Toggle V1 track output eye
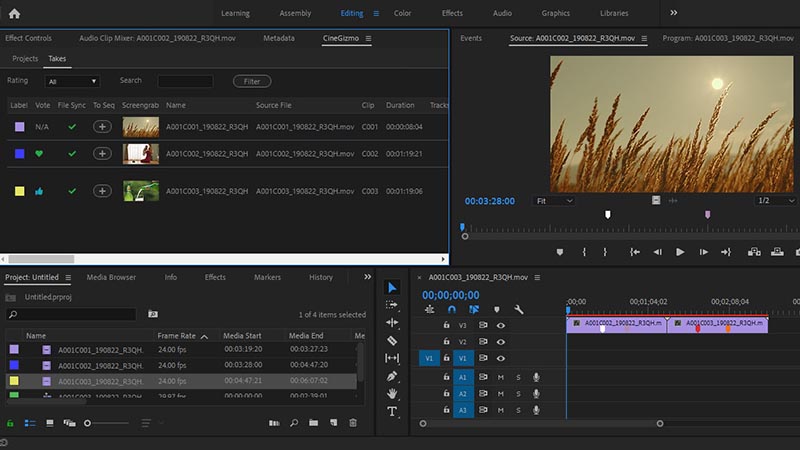The image size is (800, 450). [x=501, y=358]
